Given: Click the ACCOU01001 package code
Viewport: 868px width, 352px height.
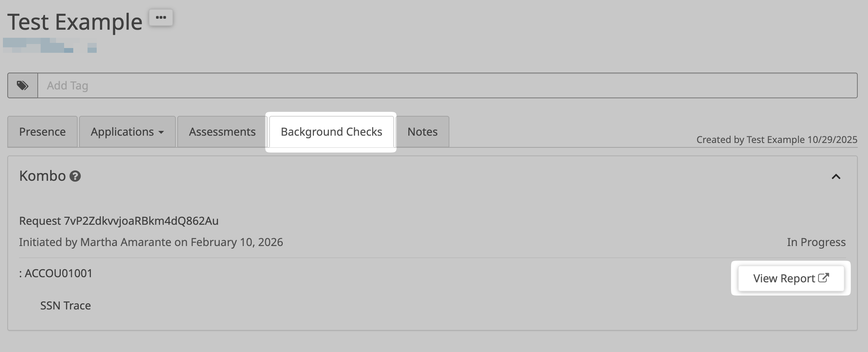Looking at the screenshot, I should pos(58,273).
